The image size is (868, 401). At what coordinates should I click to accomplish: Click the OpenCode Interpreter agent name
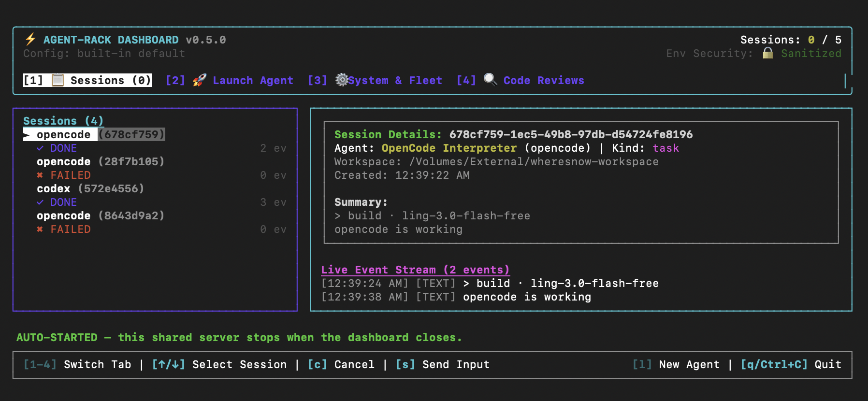(449, 148)
